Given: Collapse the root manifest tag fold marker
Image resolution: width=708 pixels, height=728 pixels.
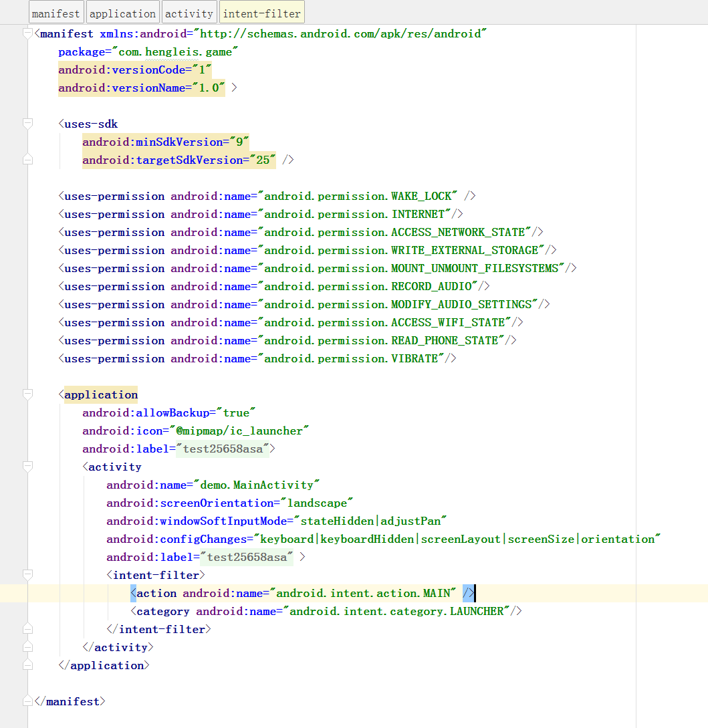Looking at the screenshot, I should pos(27,33).
